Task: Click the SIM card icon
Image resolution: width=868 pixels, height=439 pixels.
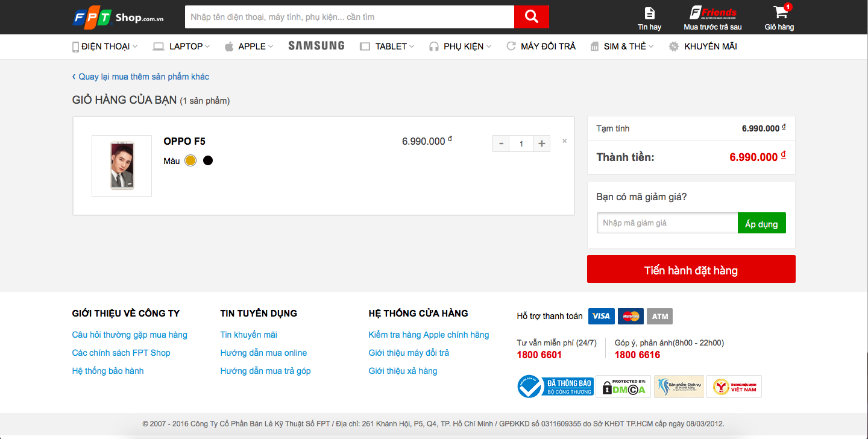Action: point(594,46)
